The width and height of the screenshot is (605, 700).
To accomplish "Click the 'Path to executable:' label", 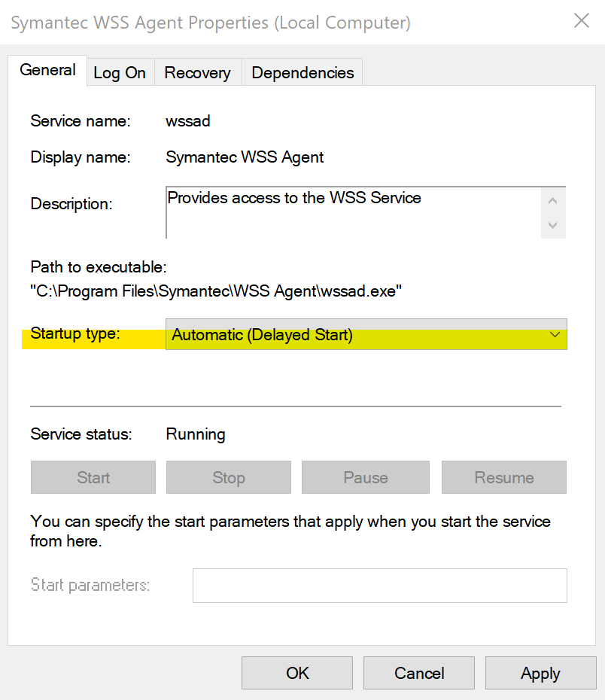I will pos(98,267).
